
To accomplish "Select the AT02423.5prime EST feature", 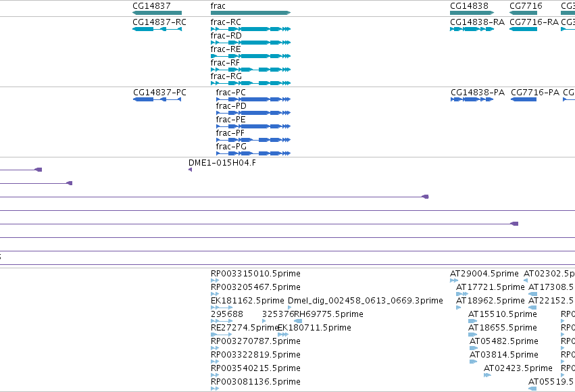I will click(487, 376).
